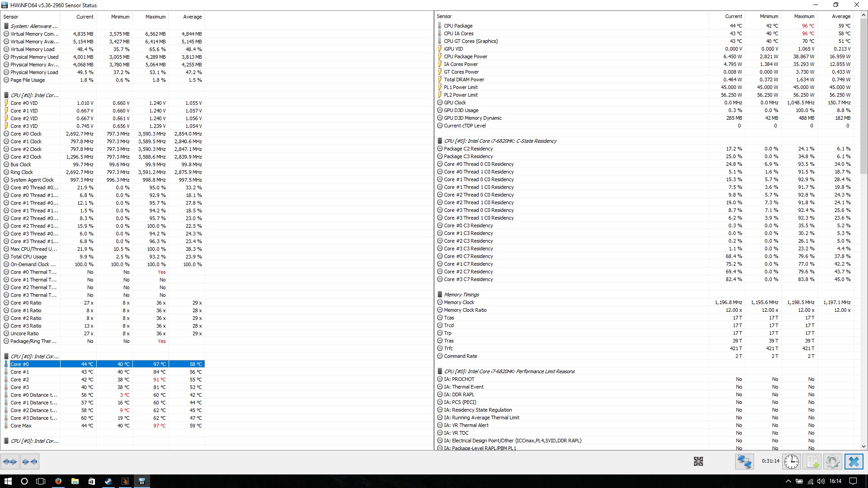The height and width of the screenshot is (488, 868).
Task: Click the shrink columns arrows button
Action: tap(30, 461)
